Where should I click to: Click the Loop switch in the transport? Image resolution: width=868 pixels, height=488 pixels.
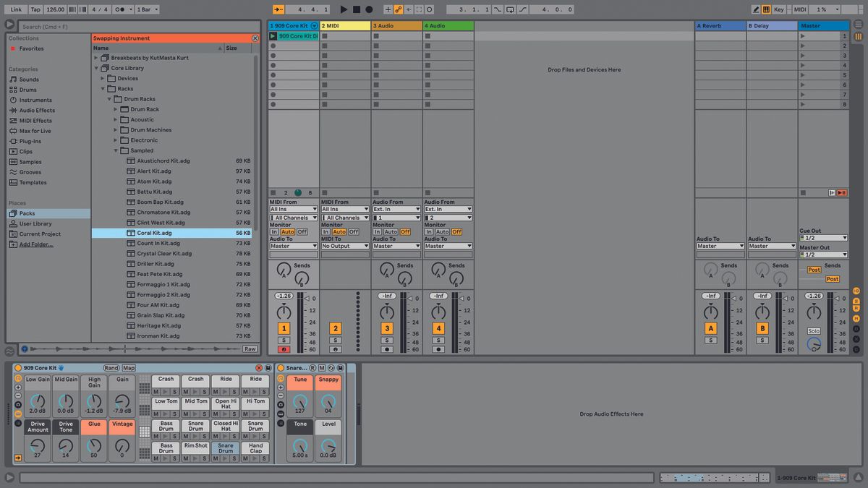tap(510, 9)
